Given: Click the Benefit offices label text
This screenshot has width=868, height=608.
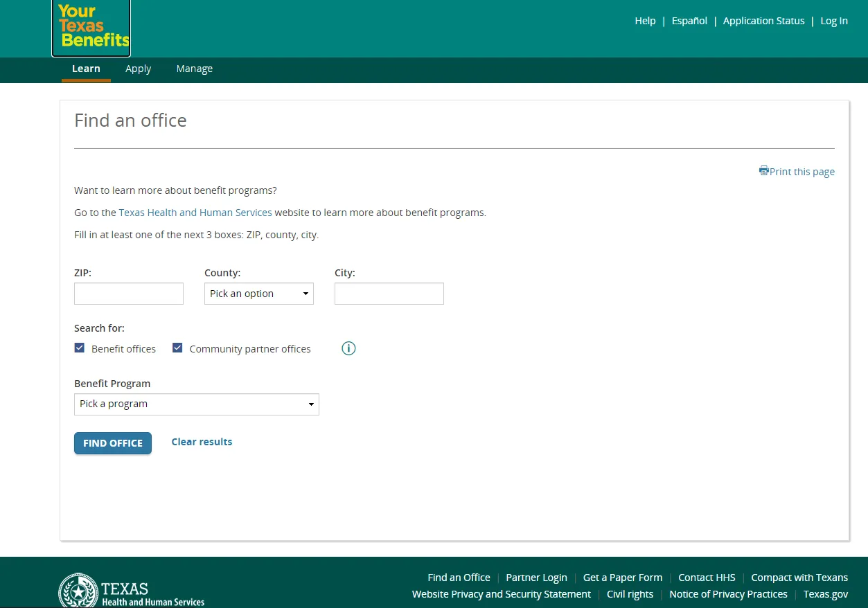Looking at the screenshot, I should point(123,349).
